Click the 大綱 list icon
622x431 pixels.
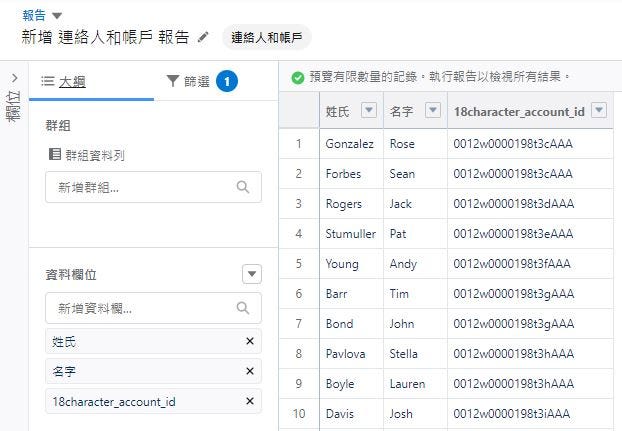48,81
